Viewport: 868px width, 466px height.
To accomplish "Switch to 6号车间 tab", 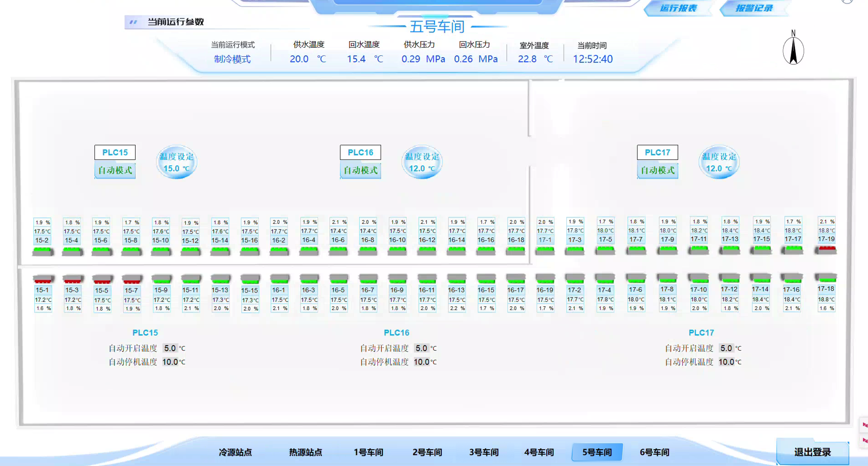I will pos(654,452).
